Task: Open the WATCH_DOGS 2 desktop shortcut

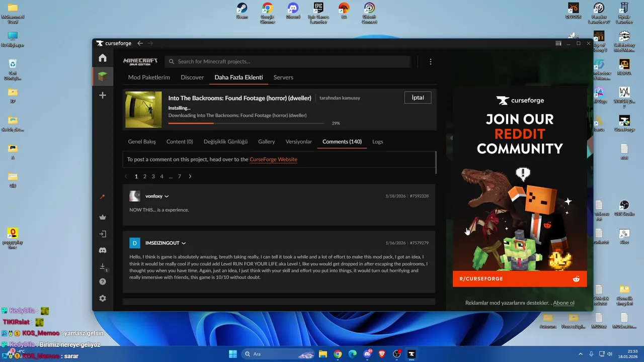Action: (624, 98)
